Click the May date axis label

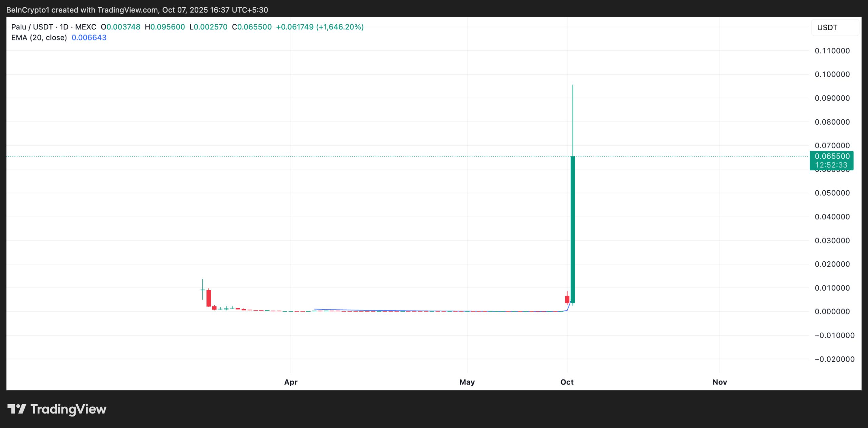coord(467,382)
